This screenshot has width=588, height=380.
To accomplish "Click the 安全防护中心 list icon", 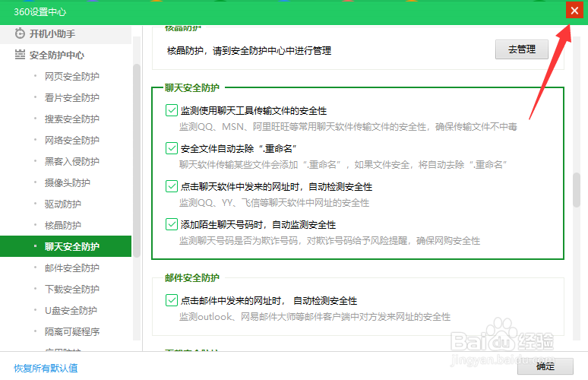I will coord(20,55).
